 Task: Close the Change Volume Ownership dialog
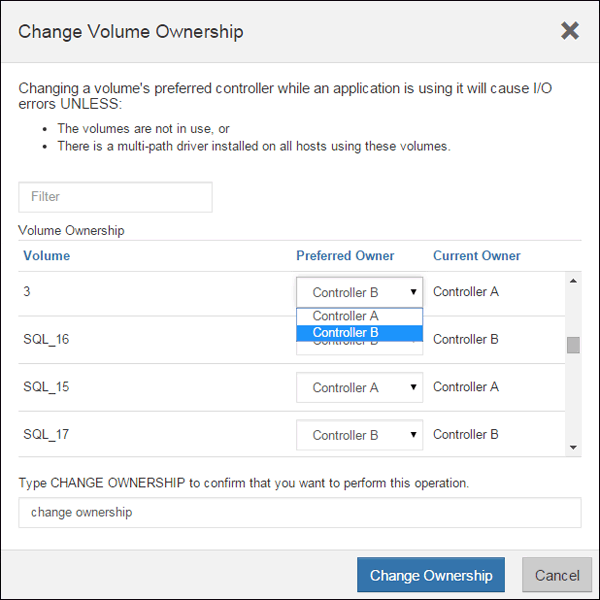[569, 31]
